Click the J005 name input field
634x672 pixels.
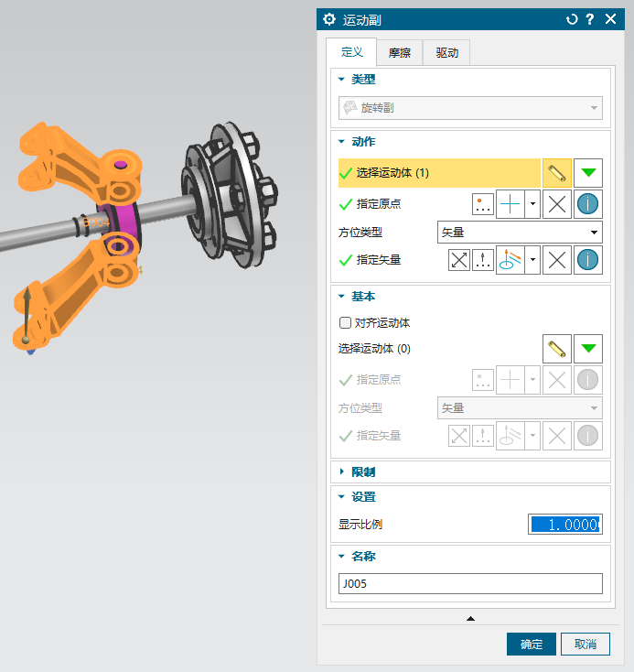[470, 584]
